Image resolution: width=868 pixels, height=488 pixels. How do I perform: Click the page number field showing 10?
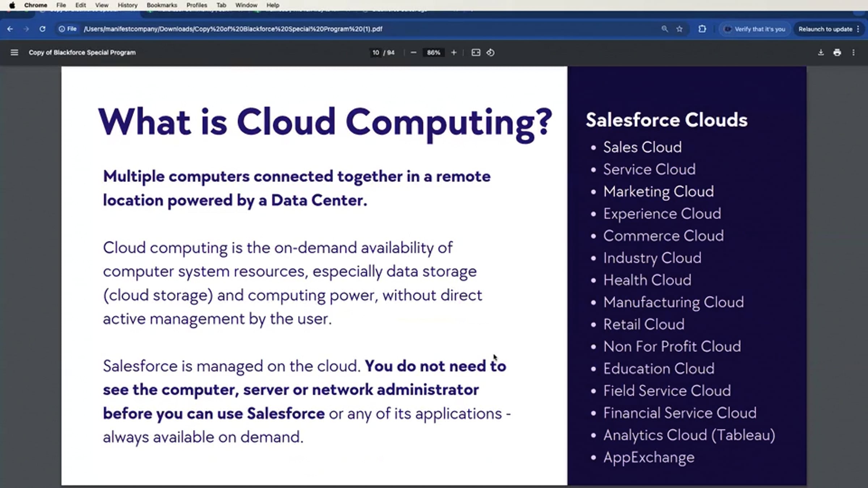(x=375, y=53)
